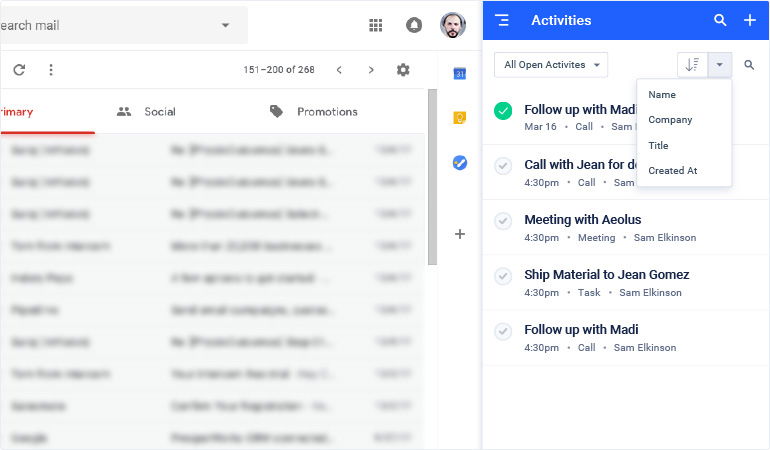Add a new activity with plus icon
Screen dimensions: 770x450
pyautogui.click(x=750, y=20)
